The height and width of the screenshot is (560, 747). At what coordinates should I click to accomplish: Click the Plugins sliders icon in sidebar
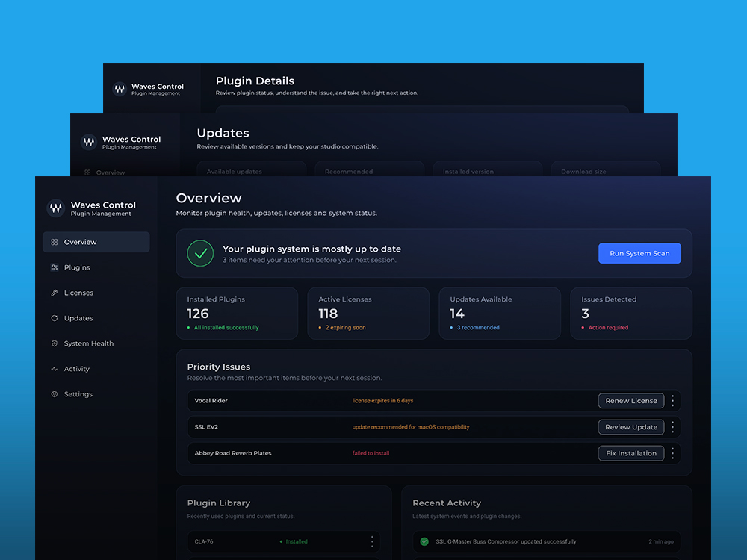click(x=55, y=267)
